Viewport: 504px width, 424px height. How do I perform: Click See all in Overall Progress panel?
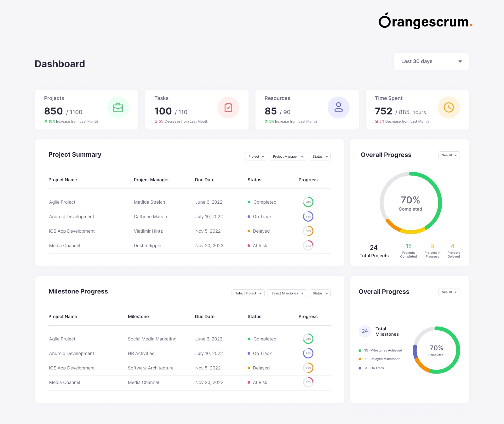(449, 155)
